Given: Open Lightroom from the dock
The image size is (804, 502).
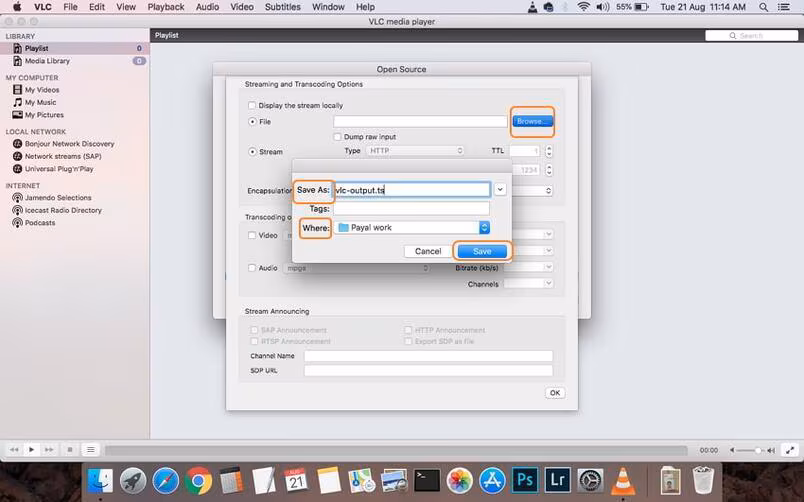Looking at the screenshot, I should click(x=557, y=480).
